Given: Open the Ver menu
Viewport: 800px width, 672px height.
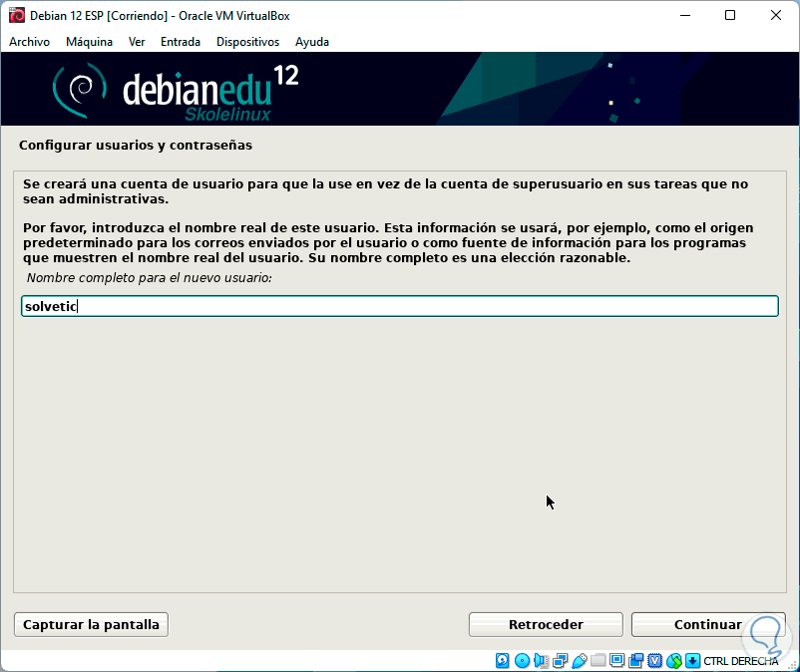Looking at the screenshot, I should [x=137, y=42].
